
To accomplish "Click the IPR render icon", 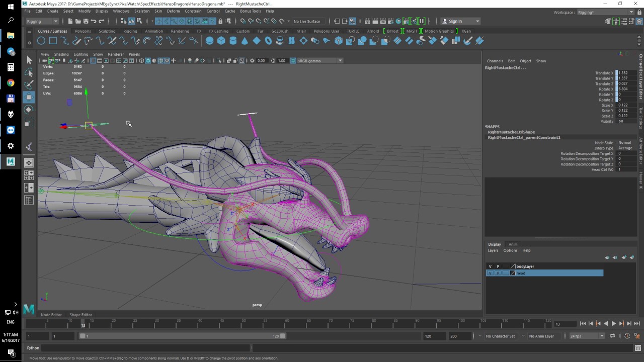I will pos(383,21).
